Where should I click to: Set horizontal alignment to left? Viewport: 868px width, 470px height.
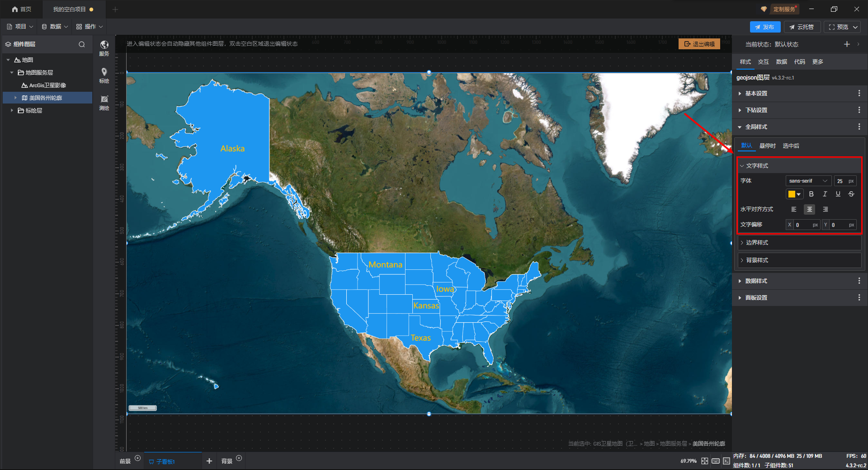tap(794, 209)
